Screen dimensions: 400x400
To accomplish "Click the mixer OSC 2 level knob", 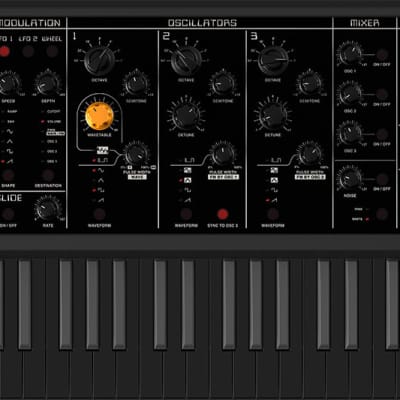I will (350, 94).
